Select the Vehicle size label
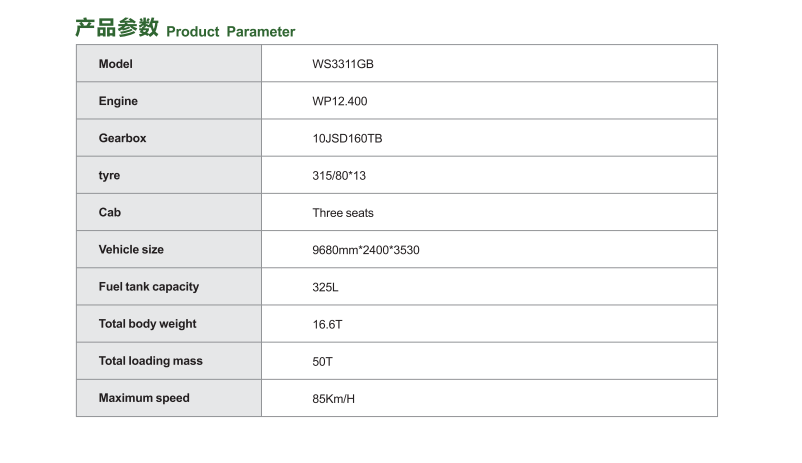 pos(131,250)
